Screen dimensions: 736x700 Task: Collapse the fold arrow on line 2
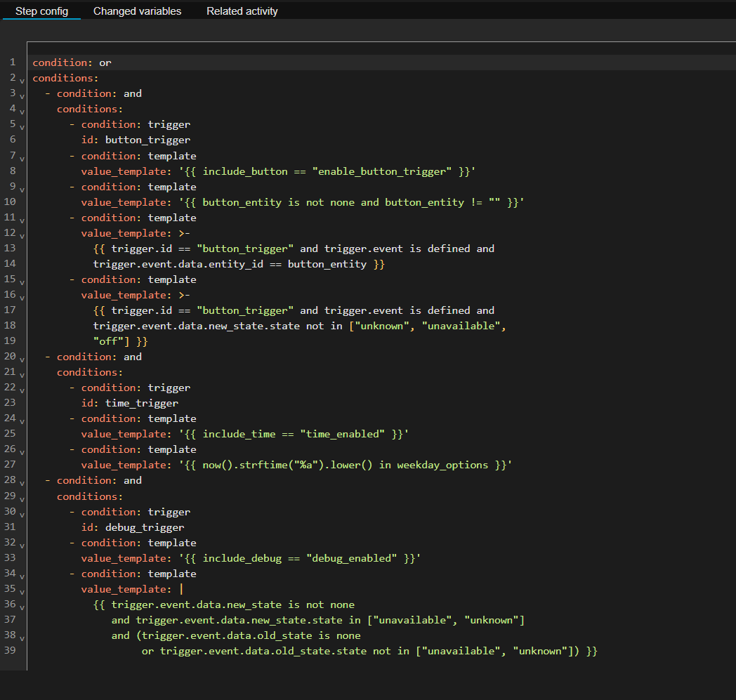coord(22,81)
